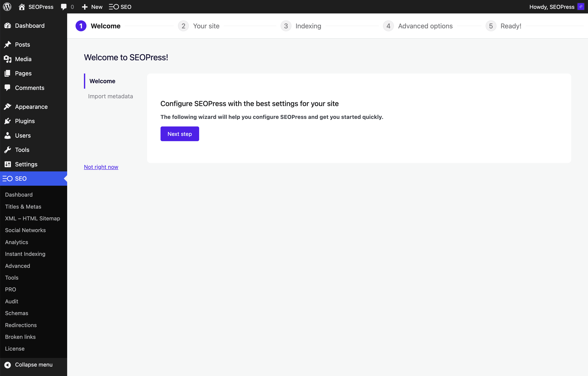Click the Media icon in the sidebar
588x376 pixels.
[8, 59]
